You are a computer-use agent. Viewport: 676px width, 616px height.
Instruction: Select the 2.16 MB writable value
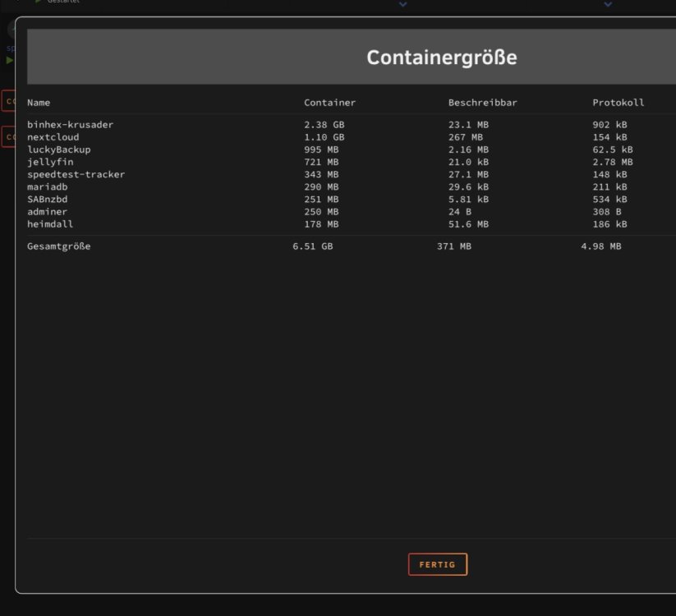[x=469, y=149]
